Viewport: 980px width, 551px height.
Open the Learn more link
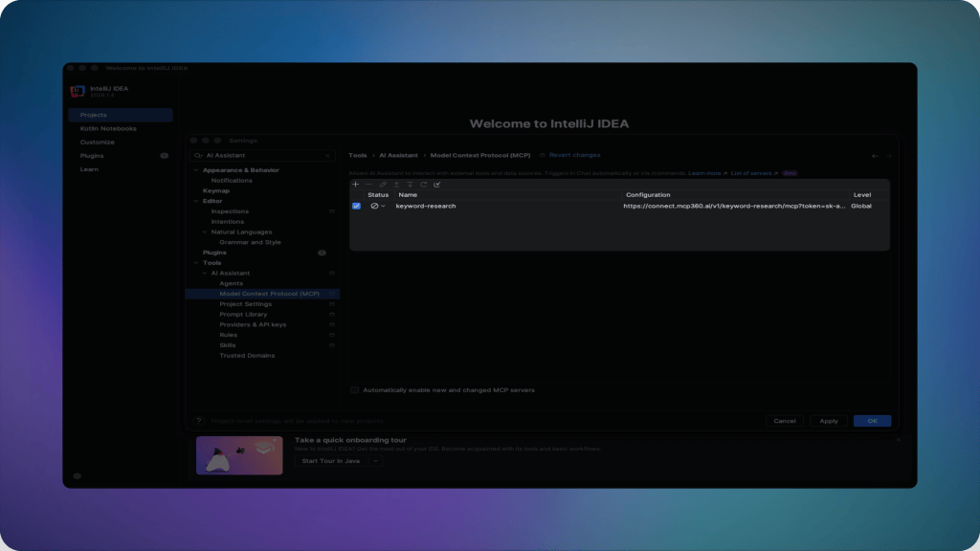point(704,173)
